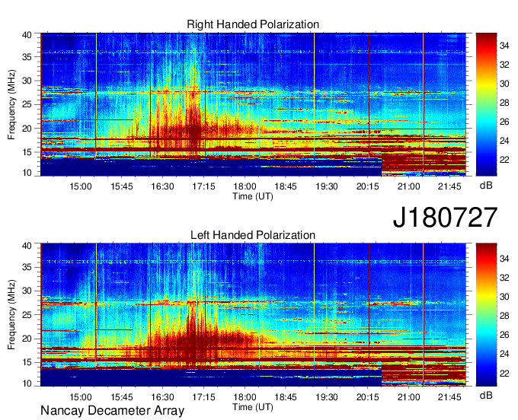Click the Left Handed plot's dB color bar
The height and width of the screenshot is (420, 518).
pyautogui.click(x=486, y=314)
